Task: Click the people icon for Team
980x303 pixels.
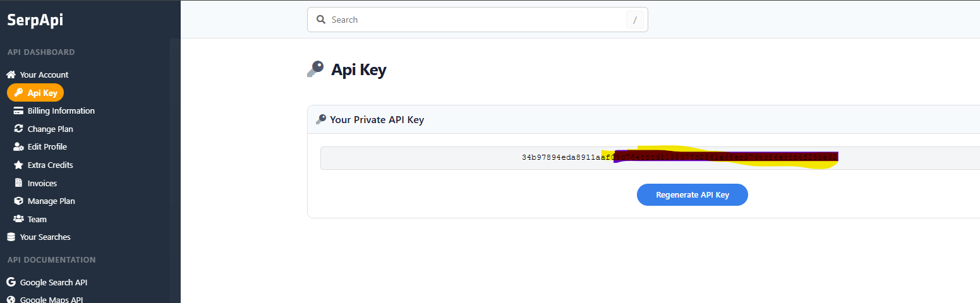Action: [x=18, y=219]
